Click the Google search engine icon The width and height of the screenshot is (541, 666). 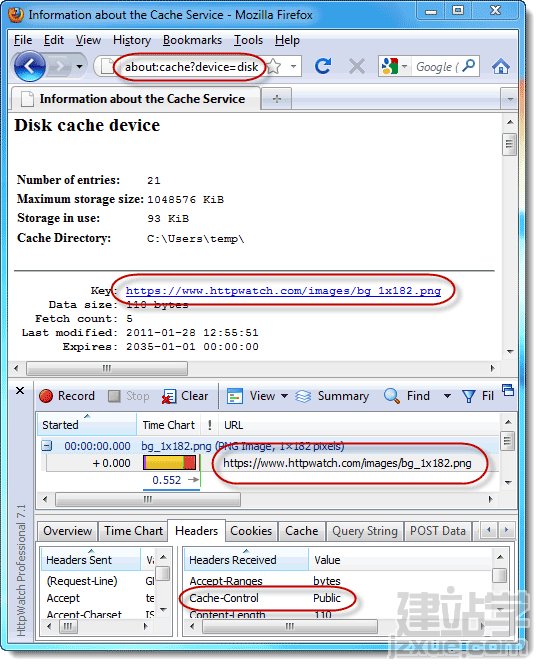[389, 66]
